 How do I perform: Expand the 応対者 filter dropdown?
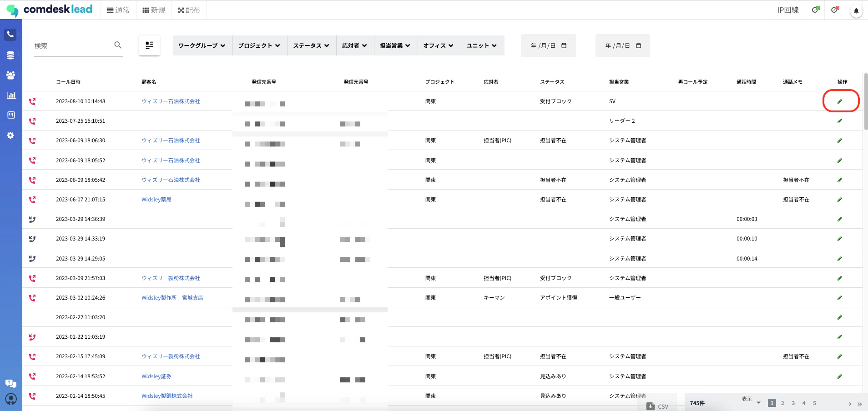click(355, 45)
